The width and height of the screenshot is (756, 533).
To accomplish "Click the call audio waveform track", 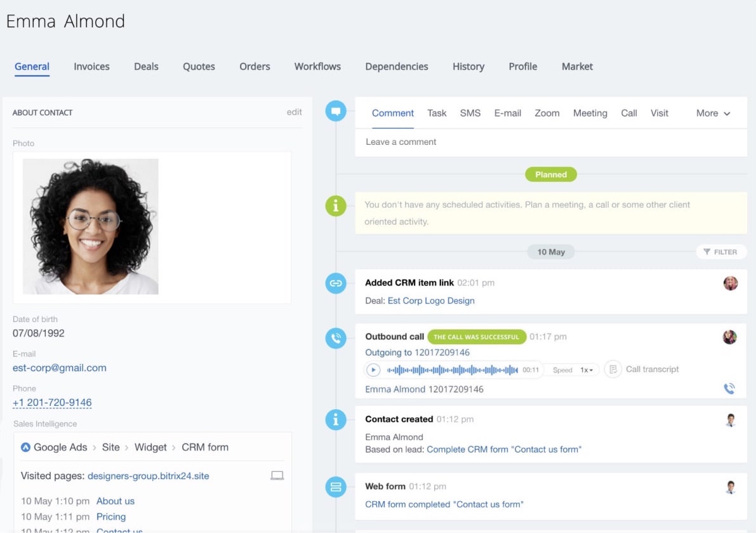I will 452,370.
